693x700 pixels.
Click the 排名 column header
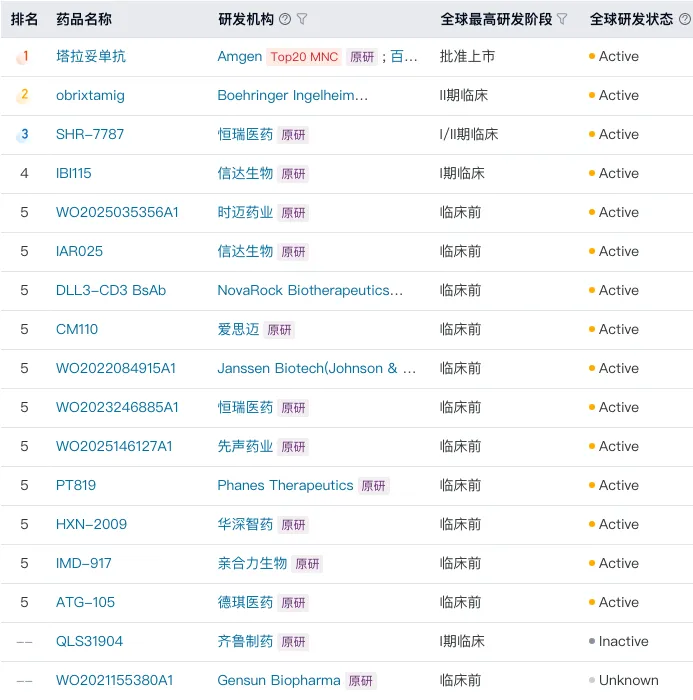(x=25, y=19)
